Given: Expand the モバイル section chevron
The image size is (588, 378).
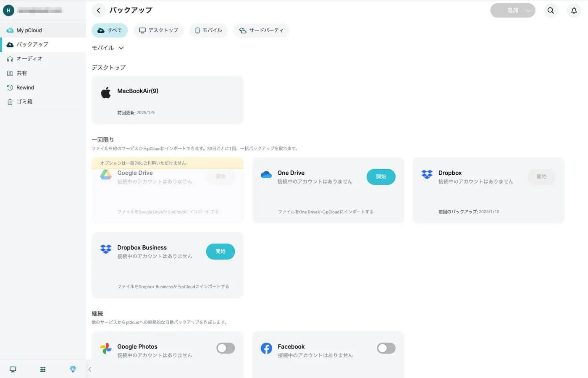Looking at the screenshot, I should [121, 48].
